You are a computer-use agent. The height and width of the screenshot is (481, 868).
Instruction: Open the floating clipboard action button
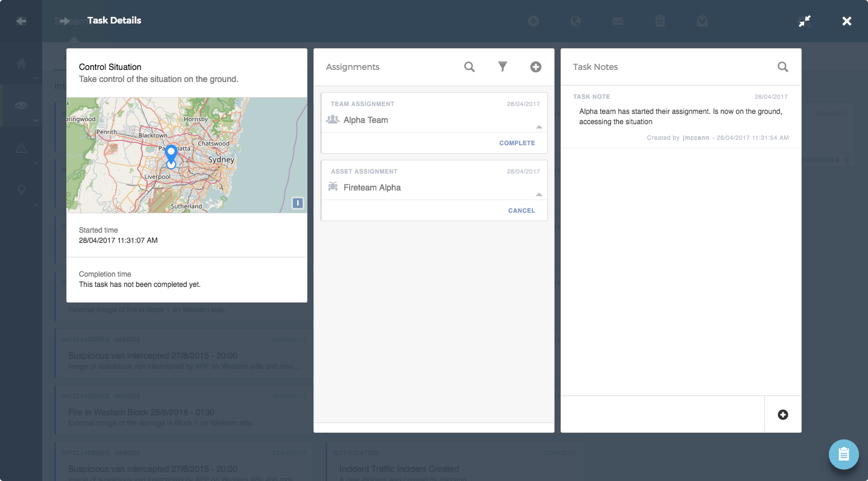(x=843, y=454)
